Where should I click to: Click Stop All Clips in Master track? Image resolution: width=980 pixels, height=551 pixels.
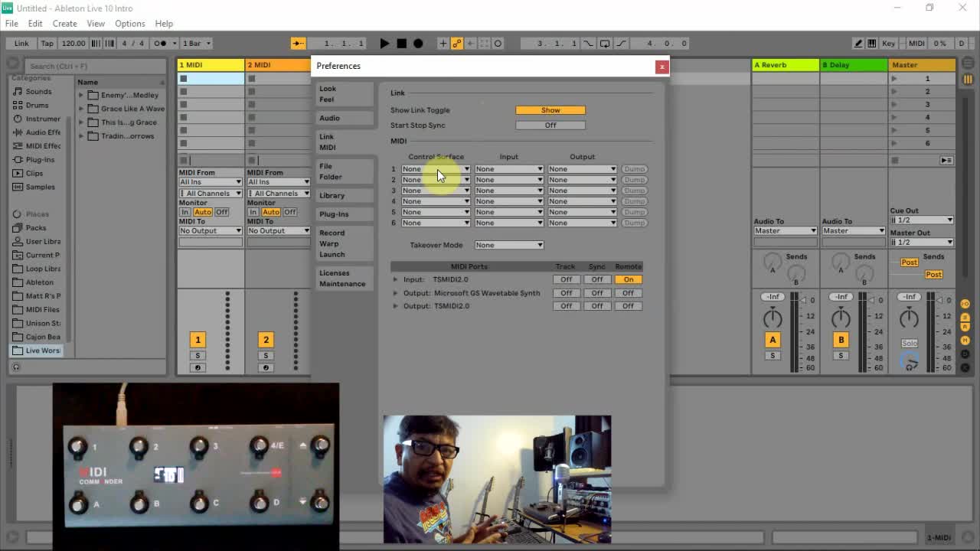point(894,160)
